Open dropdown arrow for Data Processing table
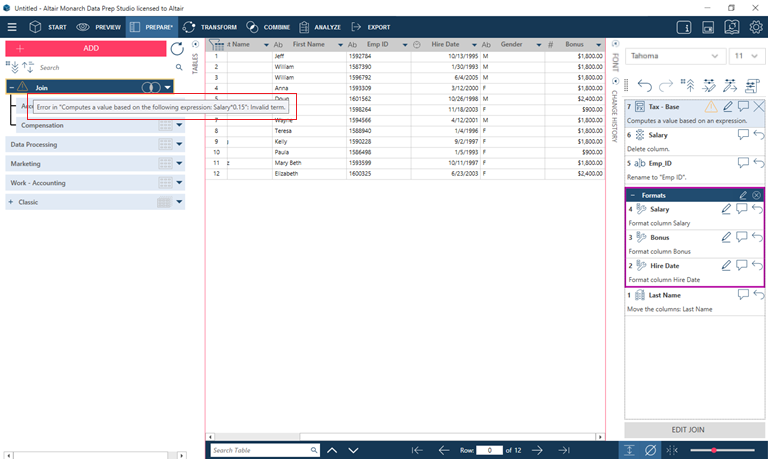 pos(179,144)
